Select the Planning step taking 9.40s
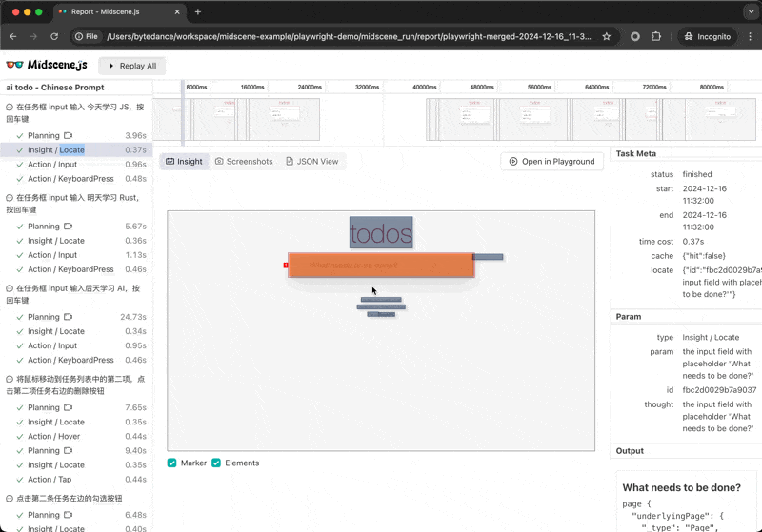The width and height of the screenshot is (762, 532). click(76, 450)
